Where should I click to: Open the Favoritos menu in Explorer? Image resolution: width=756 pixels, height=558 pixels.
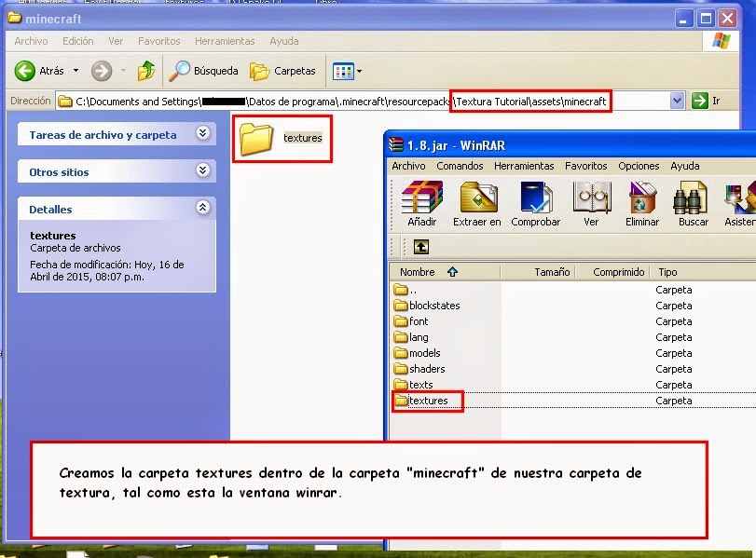click(x=159, y=41)
